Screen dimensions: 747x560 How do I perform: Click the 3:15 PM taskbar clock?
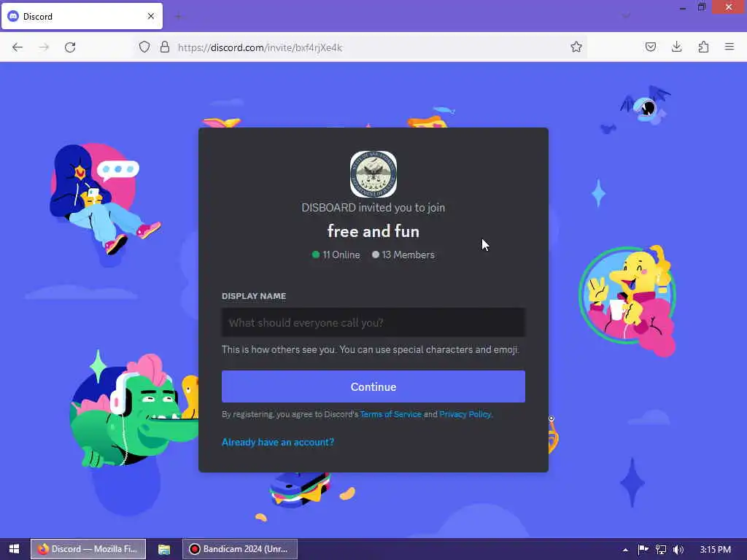(715, 550)
